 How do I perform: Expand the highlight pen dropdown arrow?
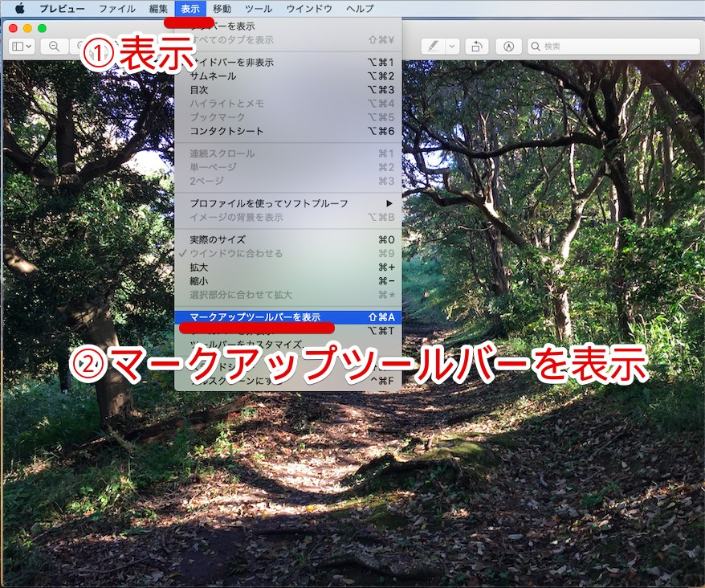tap(451, 47)
